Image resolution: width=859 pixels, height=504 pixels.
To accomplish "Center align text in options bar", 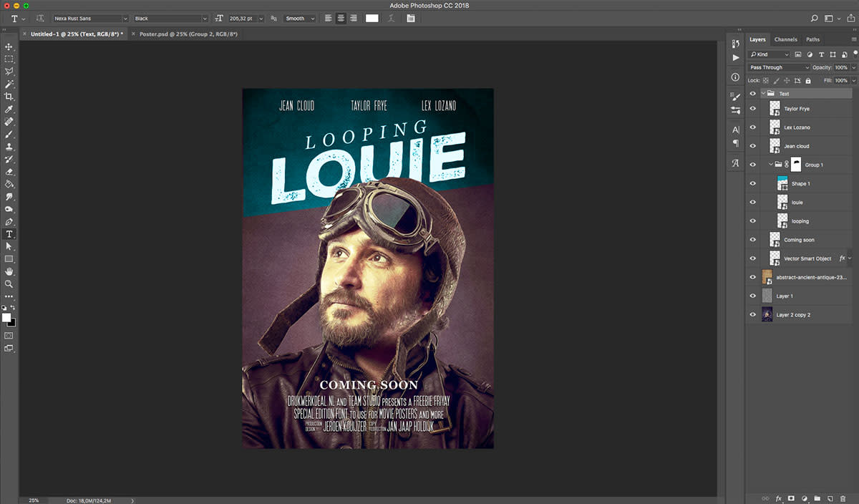I will (x=340, y=19).
